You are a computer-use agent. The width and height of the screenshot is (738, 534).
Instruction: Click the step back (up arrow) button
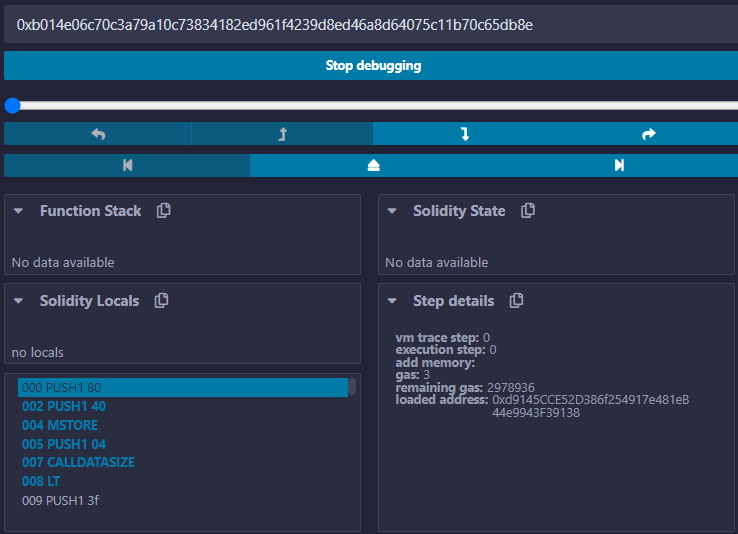tap(282, 134)
